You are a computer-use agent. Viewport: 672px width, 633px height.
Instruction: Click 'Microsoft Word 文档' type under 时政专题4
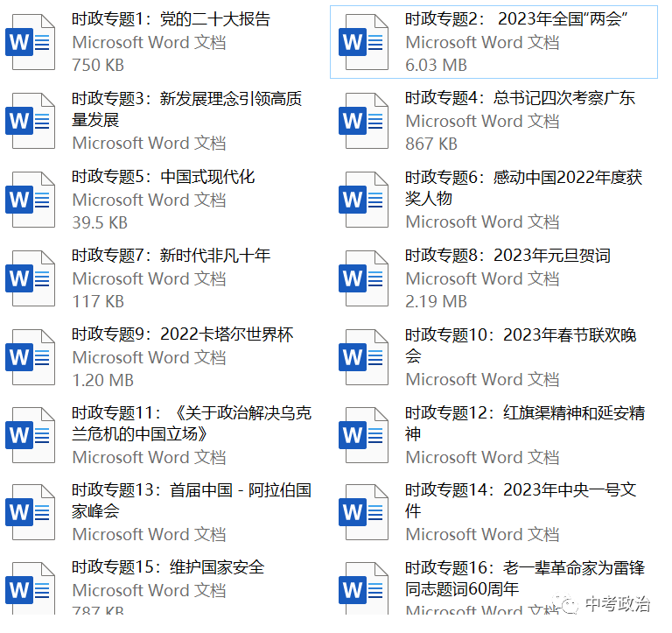pos(483,122)
